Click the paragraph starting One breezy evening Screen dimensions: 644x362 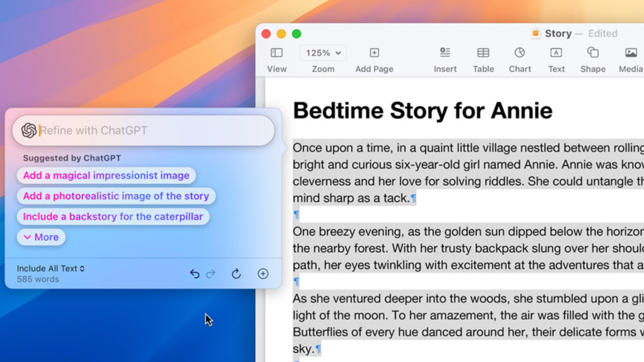468,248
